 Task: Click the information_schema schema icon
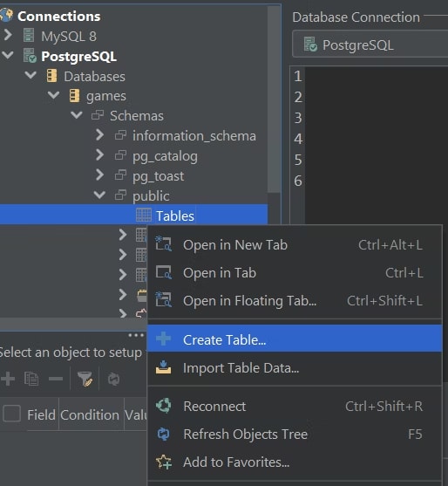tap(120, 135)
